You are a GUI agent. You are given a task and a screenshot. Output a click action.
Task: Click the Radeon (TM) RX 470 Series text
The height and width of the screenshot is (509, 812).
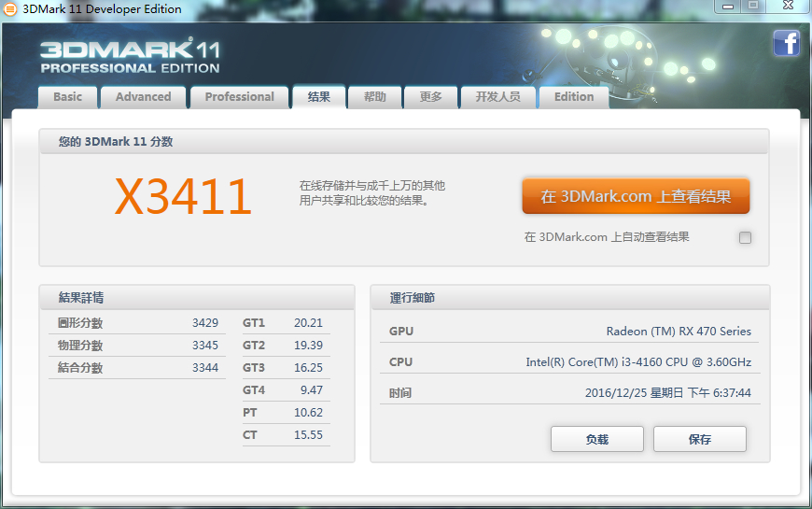679,332
